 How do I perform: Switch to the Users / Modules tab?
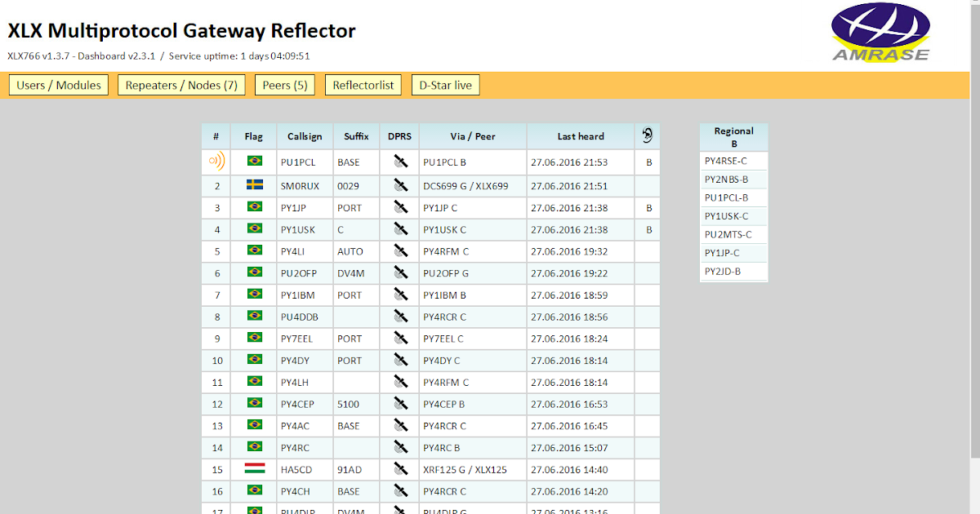coord(58,84)
